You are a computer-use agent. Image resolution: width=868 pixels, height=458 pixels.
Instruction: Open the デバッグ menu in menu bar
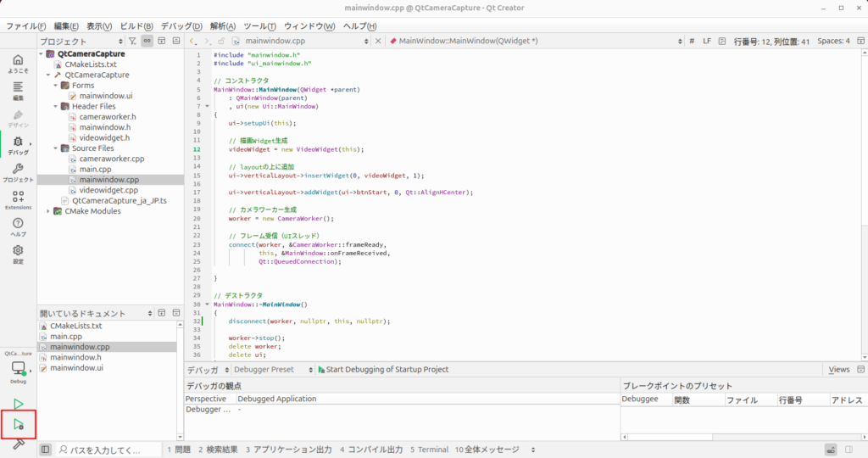click(x=180, y=26)
